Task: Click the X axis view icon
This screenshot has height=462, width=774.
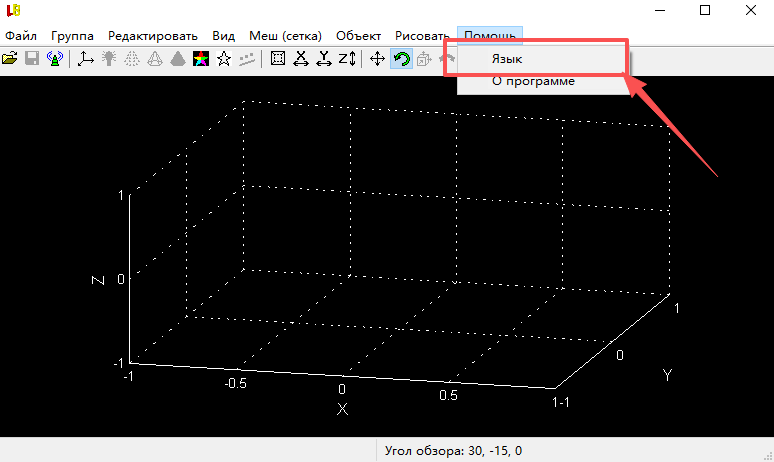Action: 300,59
